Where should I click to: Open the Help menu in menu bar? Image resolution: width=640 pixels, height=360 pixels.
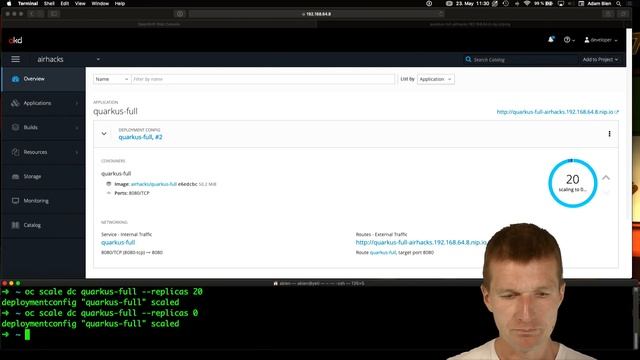pyautogui.click(x=120, y=3)
